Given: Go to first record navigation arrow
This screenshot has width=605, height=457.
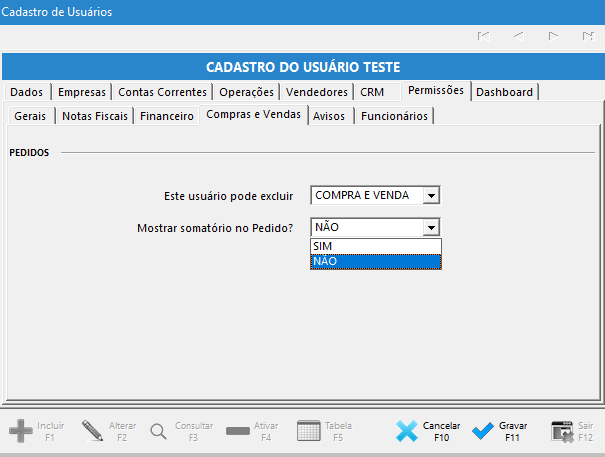Looking at the screenshot, I should [x=483, y=36].
